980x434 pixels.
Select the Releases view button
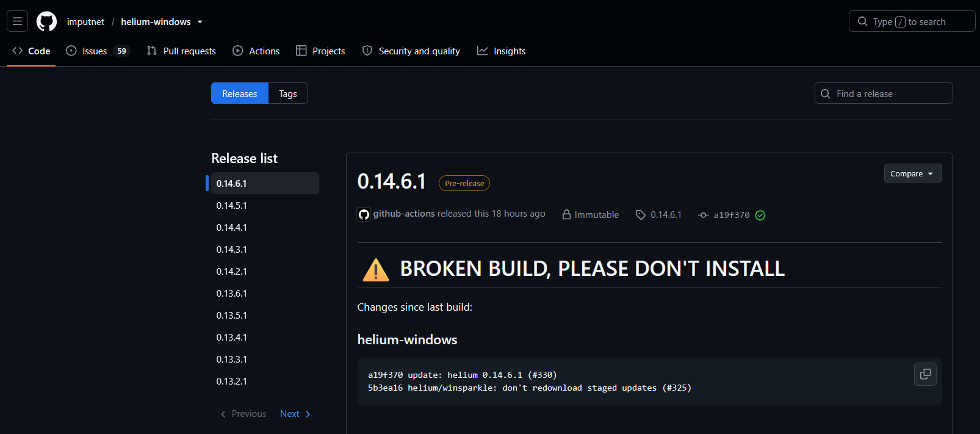[240, 93]
